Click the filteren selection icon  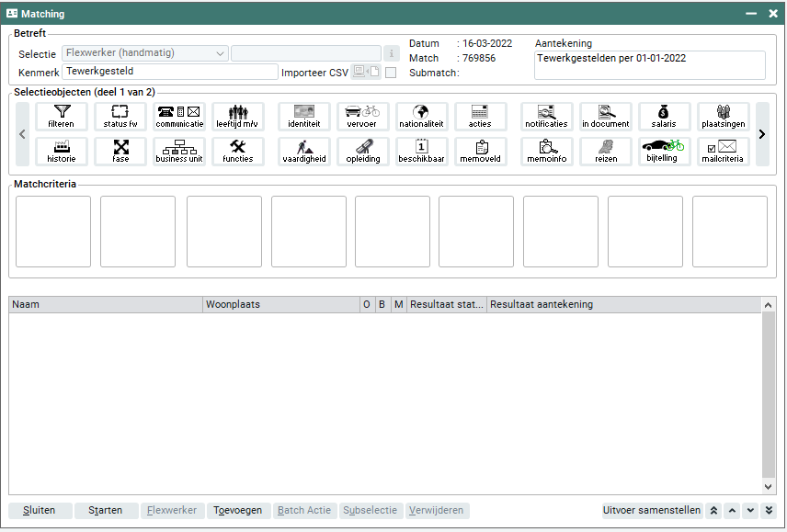coord(62,117)
